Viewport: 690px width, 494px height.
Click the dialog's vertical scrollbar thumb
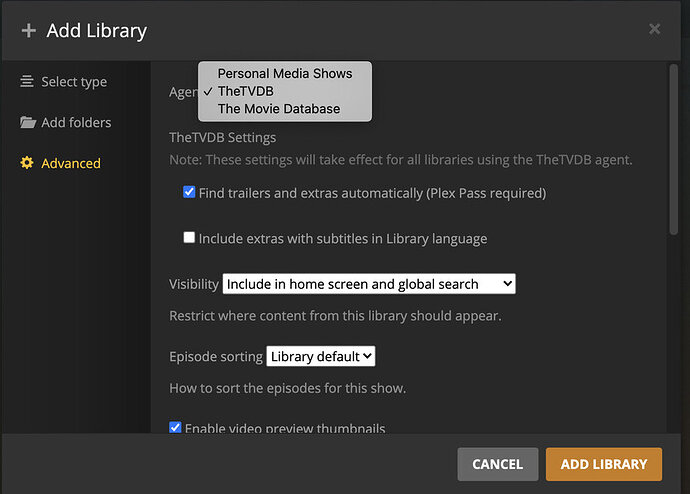coord(674,150)
